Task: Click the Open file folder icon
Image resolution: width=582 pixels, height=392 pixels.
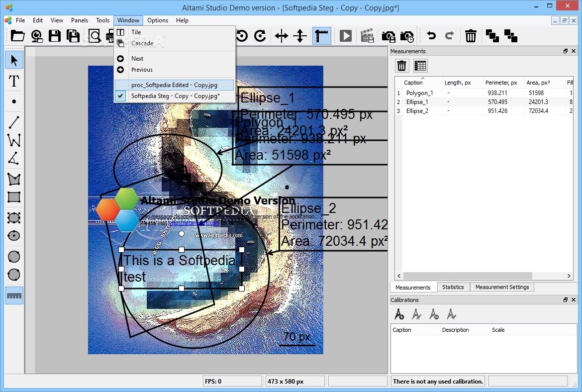Action: click(x=17, y=36)
